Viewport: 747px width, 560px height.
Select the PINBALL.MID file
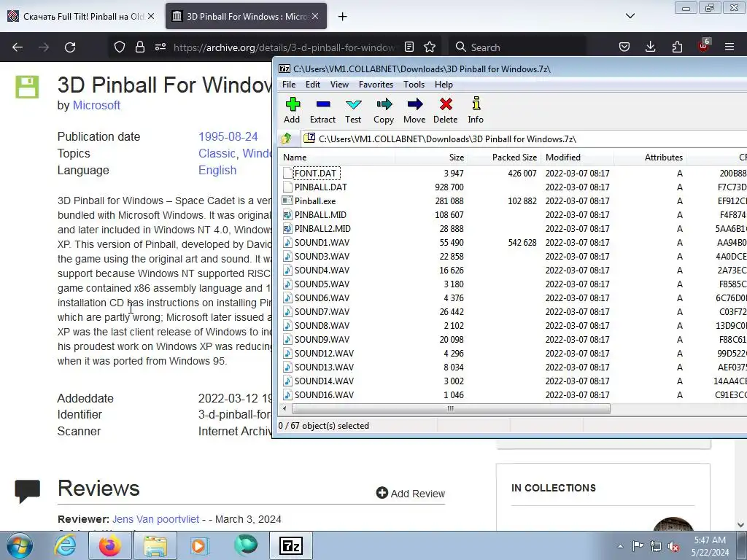[x=320, y=215]
